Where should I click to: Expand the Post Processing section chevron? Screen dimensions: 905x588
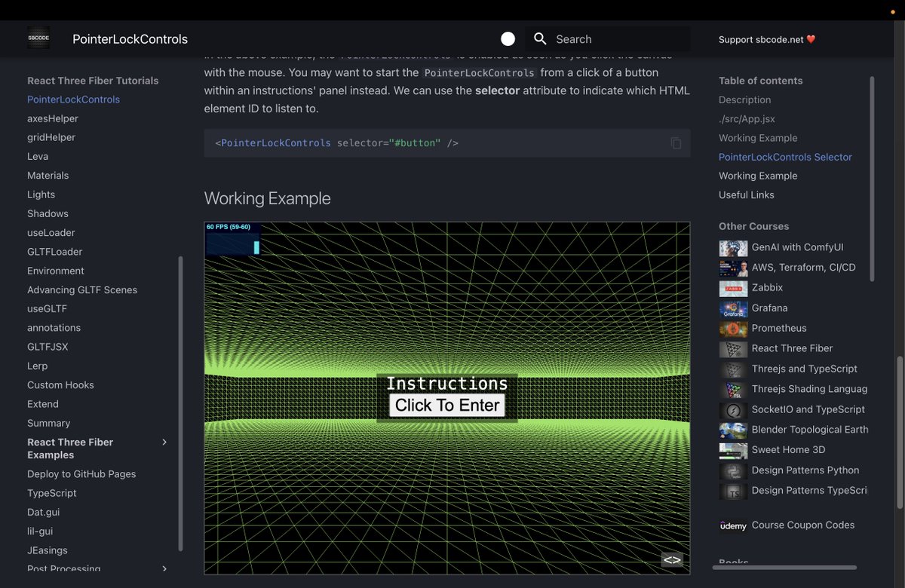point(164,568)
